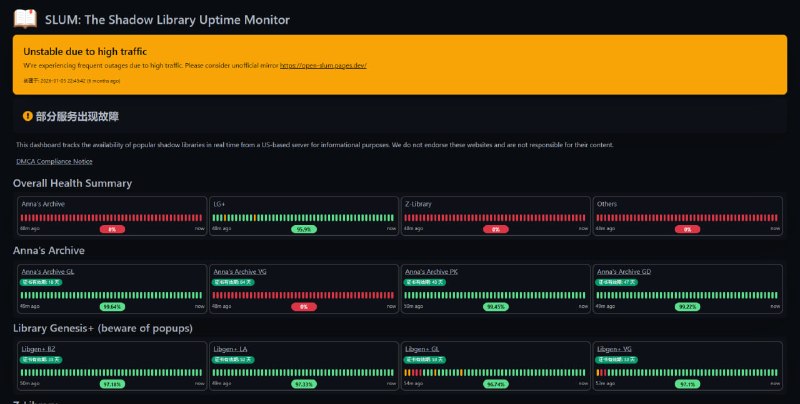
Task: Click the Anna's Archive section heading
Action: (x=49, y=250)
